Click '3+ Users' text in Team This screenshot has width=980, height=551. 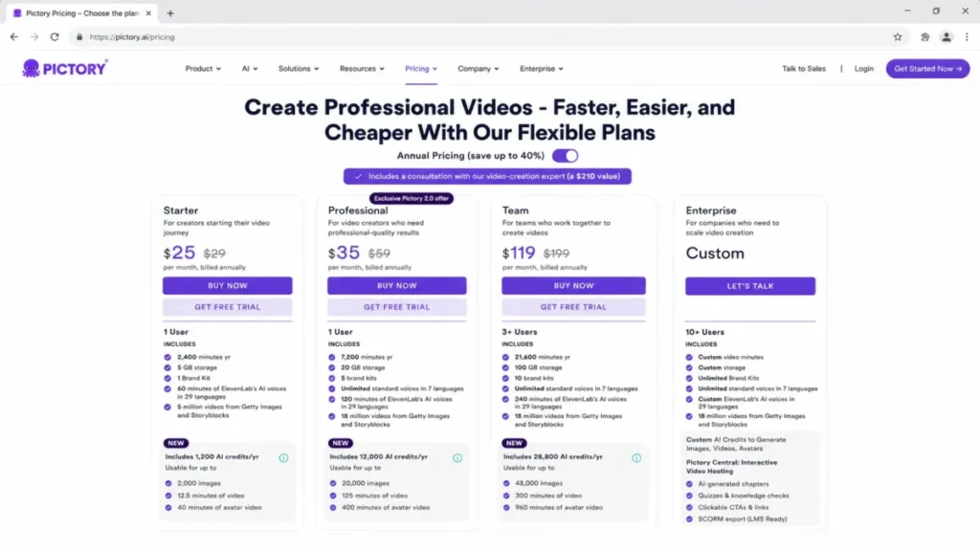[520, 332]
